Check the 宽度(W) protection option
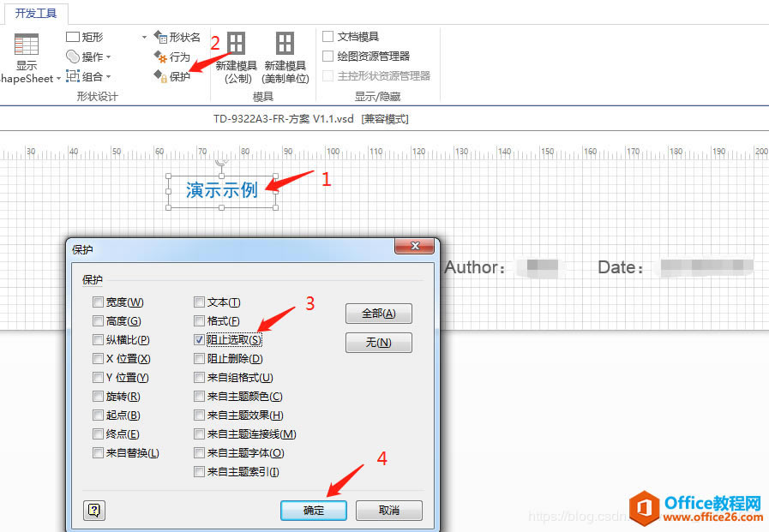The width and height of the screenshot is (769, 532). 98,302
